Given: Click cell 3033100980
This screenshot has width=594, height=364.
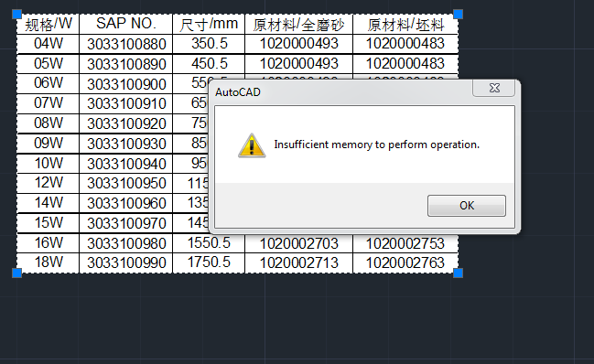Looking at the screenshot, I should pyautogui.click(x=126, y=243).
